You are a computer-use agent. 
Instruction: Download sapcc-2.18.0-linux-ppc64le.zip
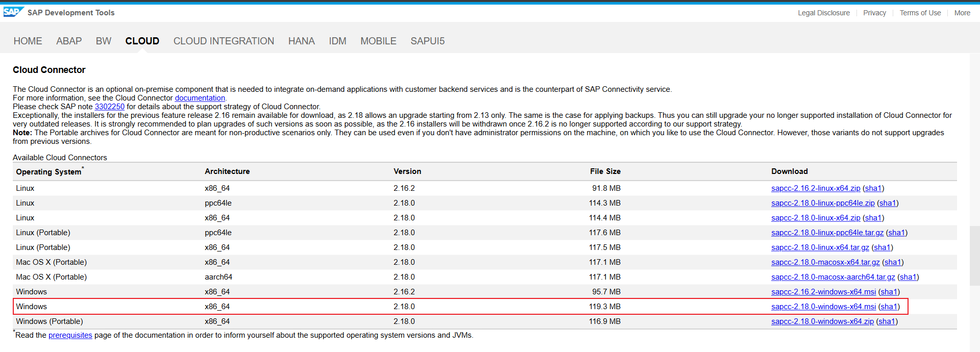click(823, 203)
